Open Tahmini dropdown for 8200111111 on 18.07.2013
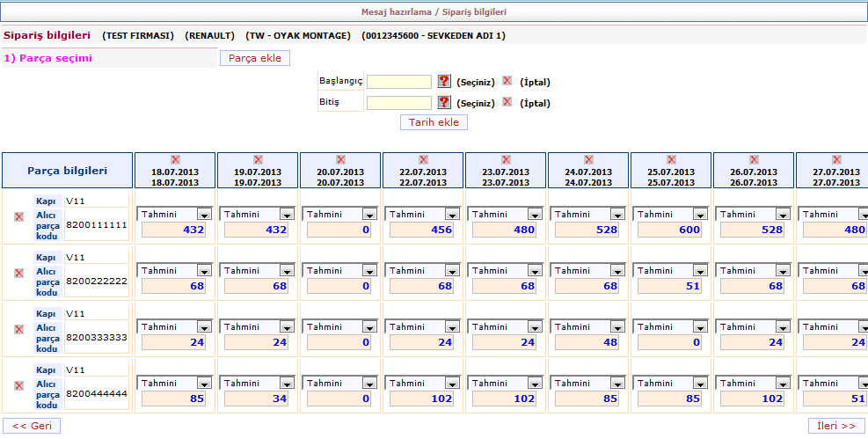The image size is (868, 439). pyautogui.click(x=203, y=214)
